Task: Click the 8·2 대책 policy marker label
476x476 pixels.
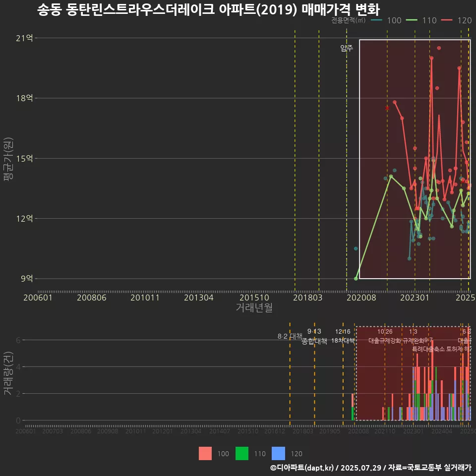Action: [x=290, y=336]
